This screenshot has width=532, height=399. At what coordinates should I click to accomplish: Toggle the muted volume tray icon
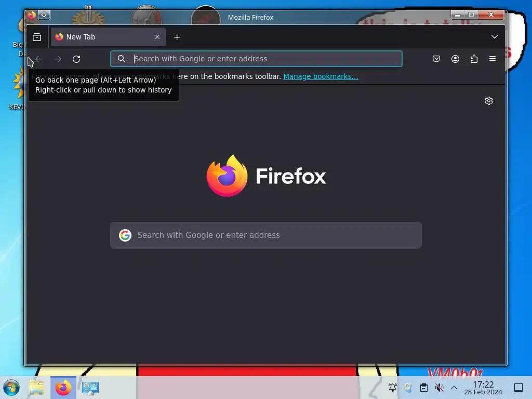point(439,387)
